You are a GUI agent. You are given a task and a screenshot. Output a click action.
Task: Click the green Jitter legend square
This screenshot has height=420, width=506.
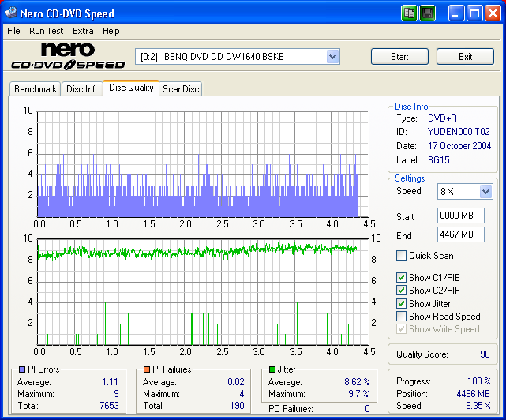click(272, 369)
